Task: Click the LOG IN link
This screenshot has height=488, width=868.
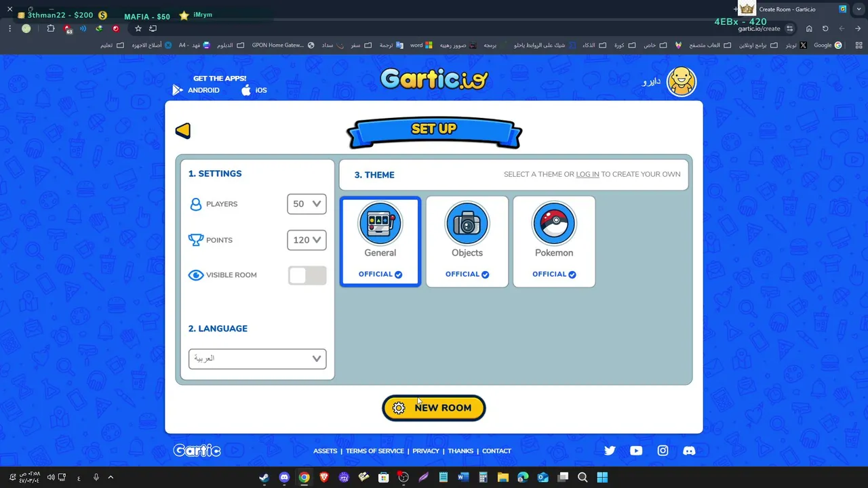Action: [587, 174]
